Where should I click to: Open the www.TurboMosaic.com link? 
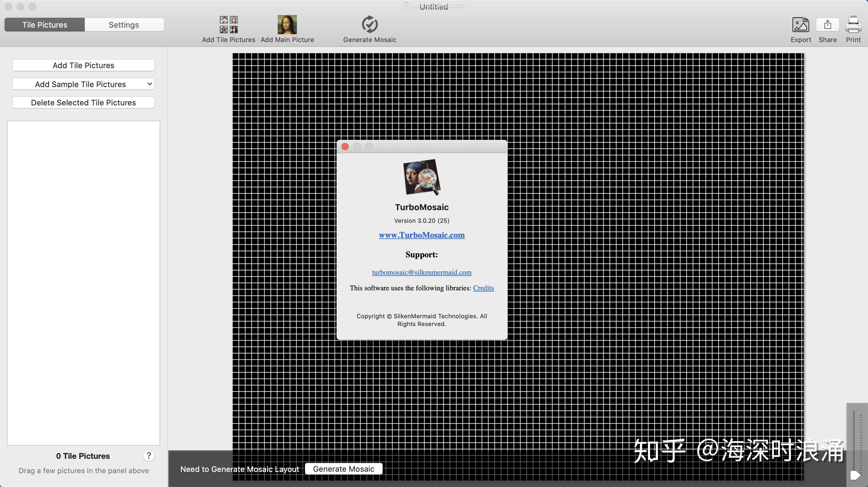(x=422, y=235)
